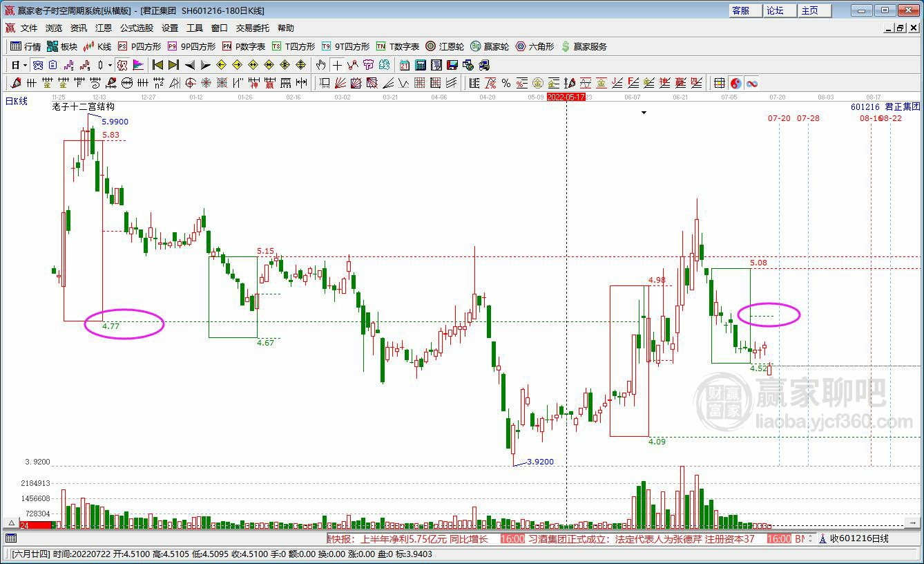Viewport: 924px width, 564px height.
Task: Open the 文件 menu
Action: pos(29,28)
